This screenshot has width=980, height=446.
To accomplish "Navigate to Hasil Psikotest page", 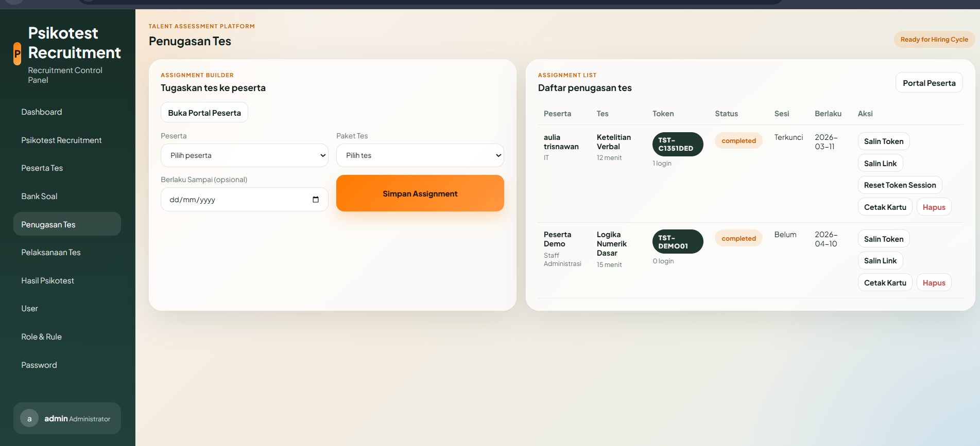I will click(x=47, y=281).
